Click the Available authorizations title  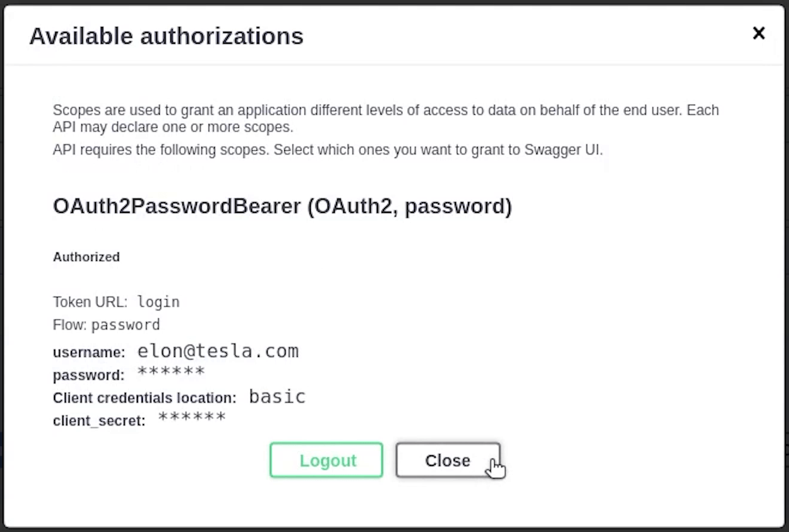[x=166, y=36]
